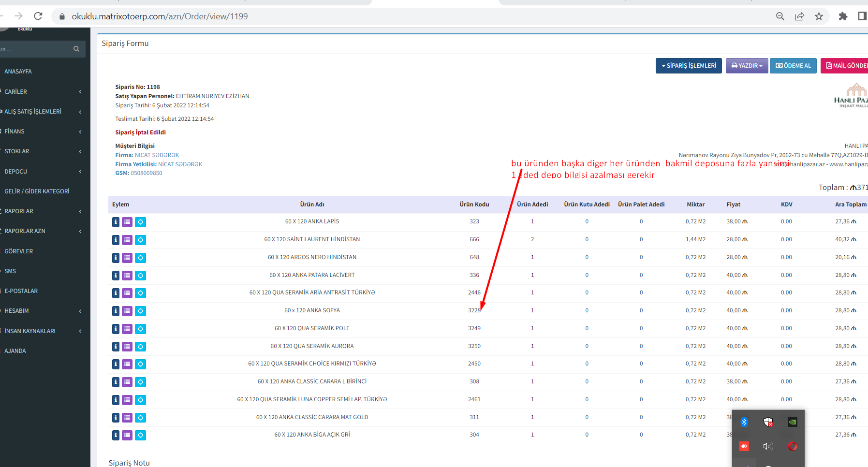Viewport: 868px width, 467px height.
Task: Click the Bluetooth icon in system tray
Action: (744, 422)
